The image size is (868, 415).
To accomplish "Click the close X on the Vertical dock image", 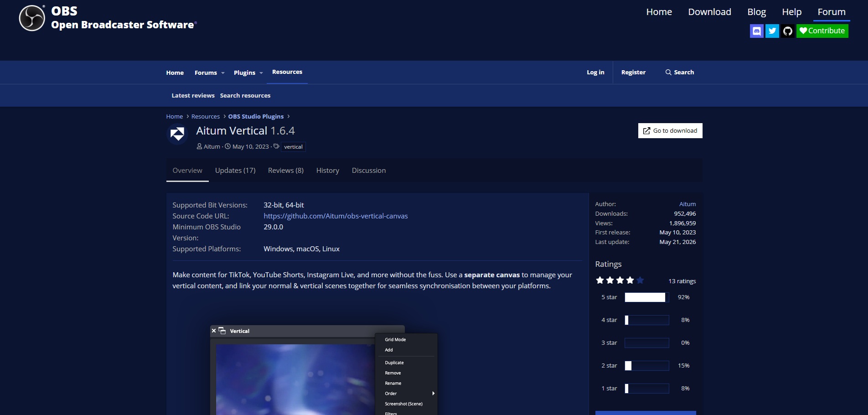I will click(x=214, y=331).
